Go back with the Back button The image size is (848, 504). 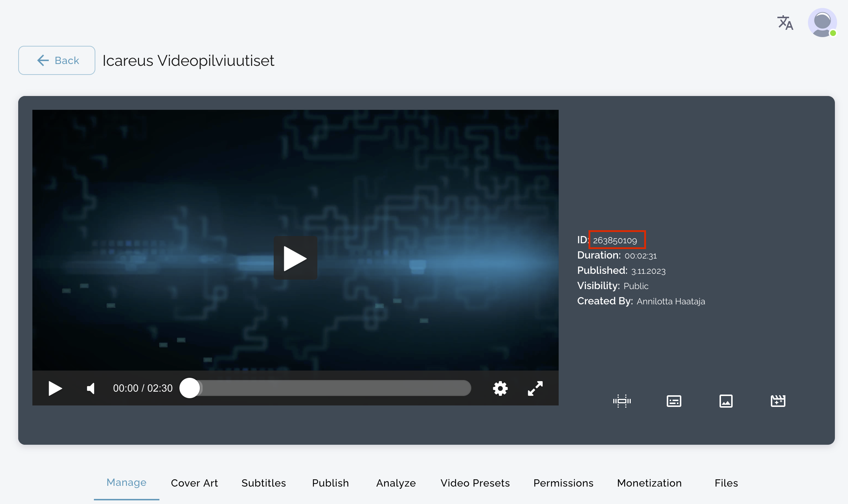tap(57, 60)
